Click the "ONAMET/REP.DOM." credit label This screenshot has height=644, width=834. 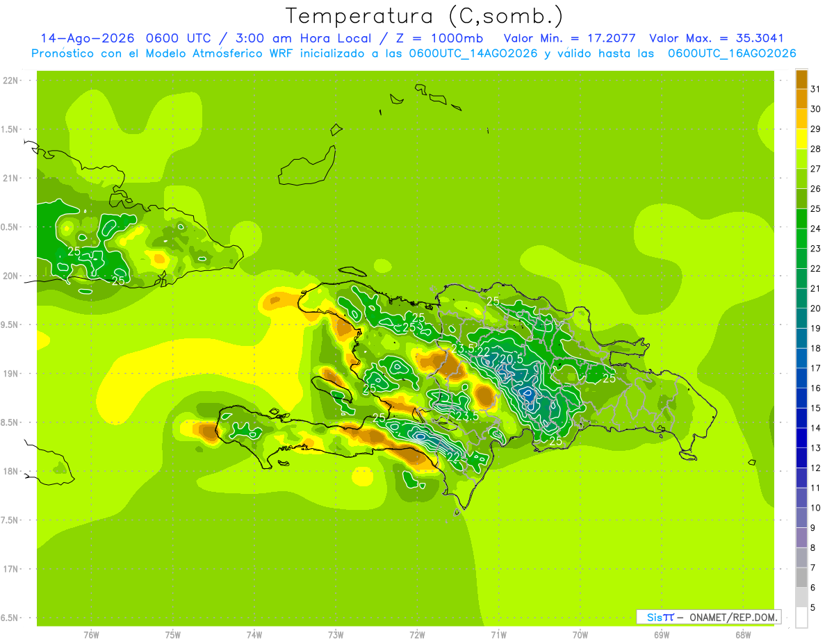pos(733,617)
